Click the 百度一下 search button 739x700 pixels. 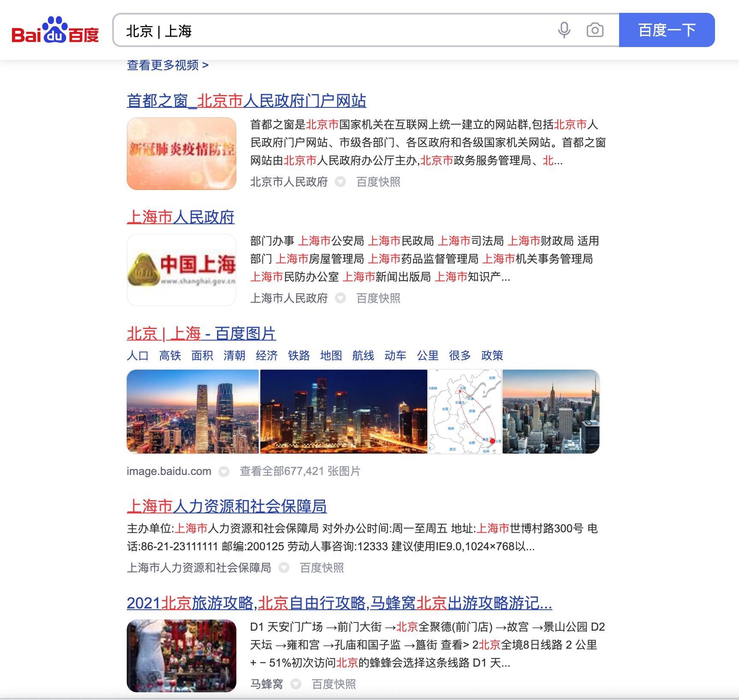(x=667, y=30)
